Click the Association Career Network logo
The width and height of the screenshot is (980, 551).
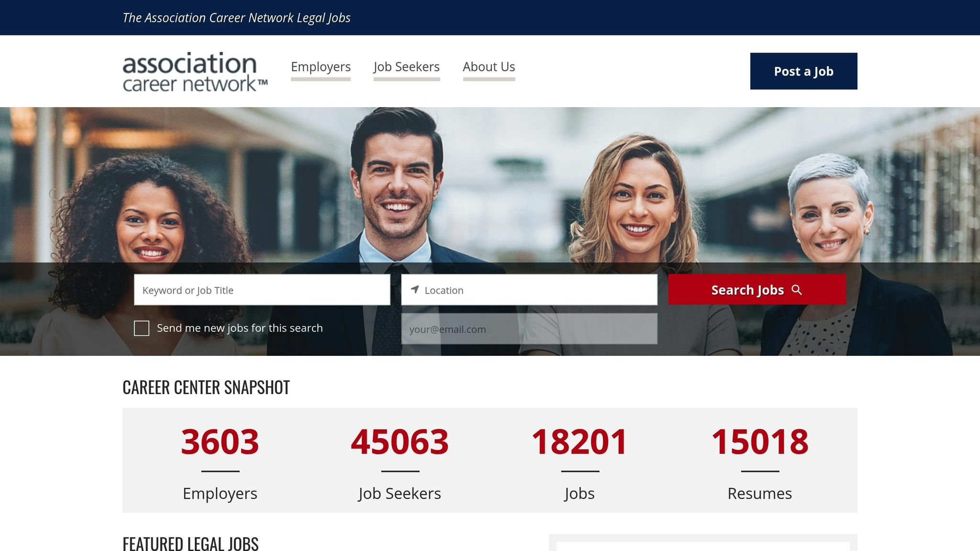pyautogui.click(x=195, y=72)
